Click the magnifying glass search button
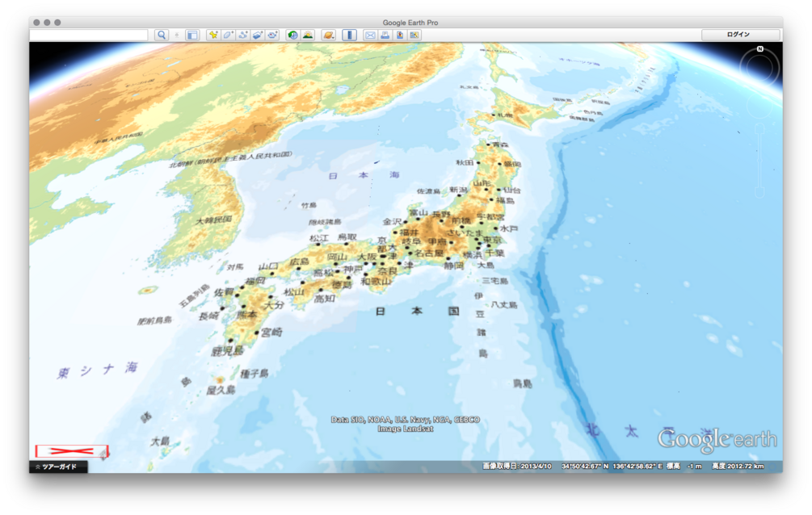Viewport: 812px width, 515px height. pos(162,36)
